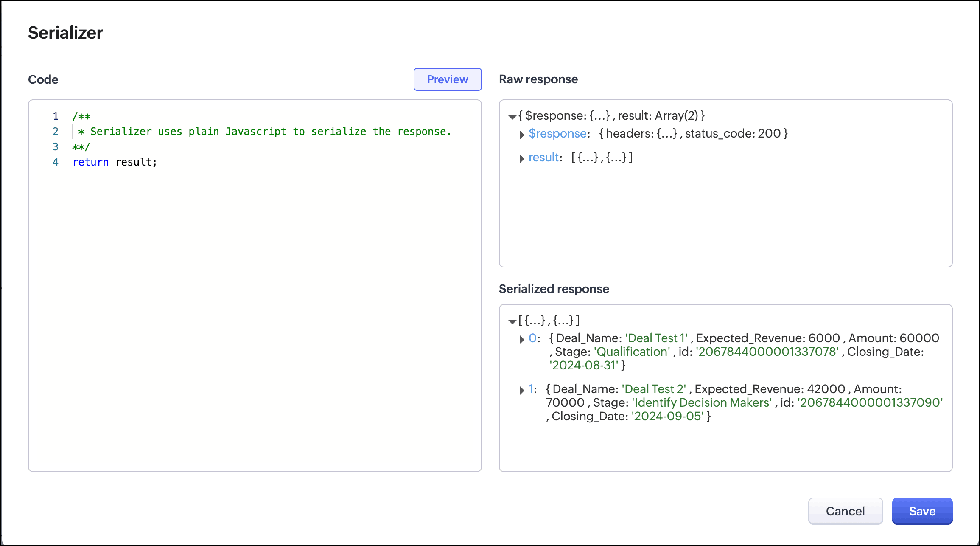Expand the $response node
The image size is (980, 546).
click(522, 135)
